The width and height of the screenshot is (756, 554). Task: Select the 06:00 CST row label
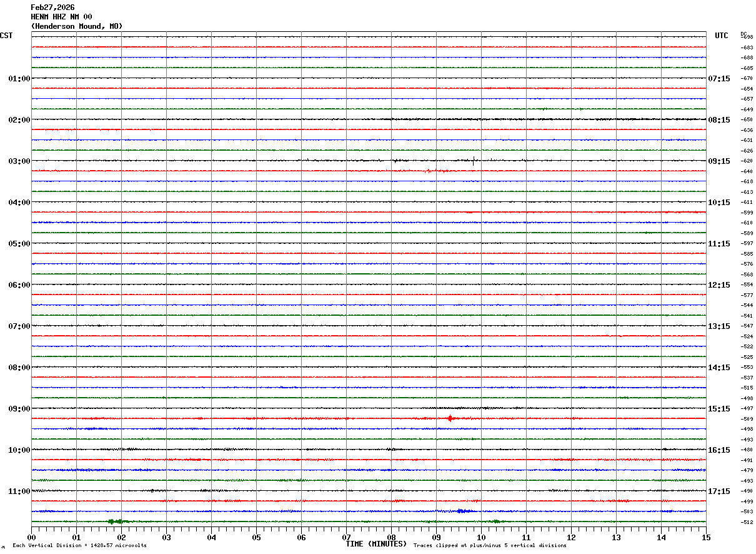click(x=19, y=285)
